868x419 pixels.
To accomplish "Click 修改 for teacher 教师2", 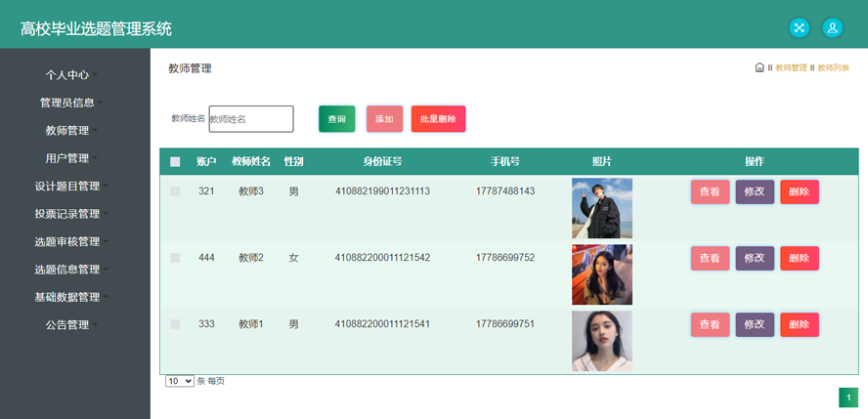I will click(755, 258).
